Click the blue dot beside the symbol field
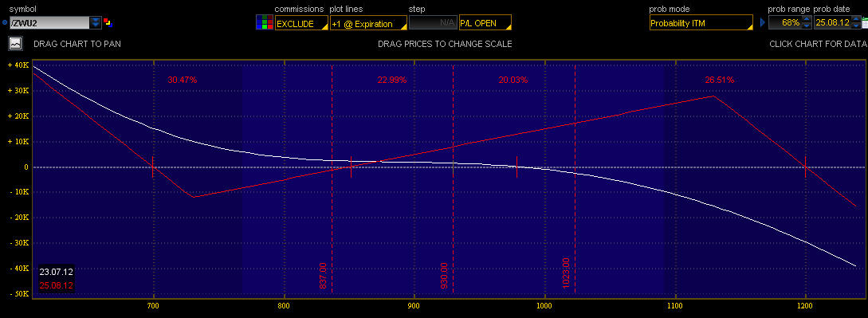868x318 pixels. point(5,22)
